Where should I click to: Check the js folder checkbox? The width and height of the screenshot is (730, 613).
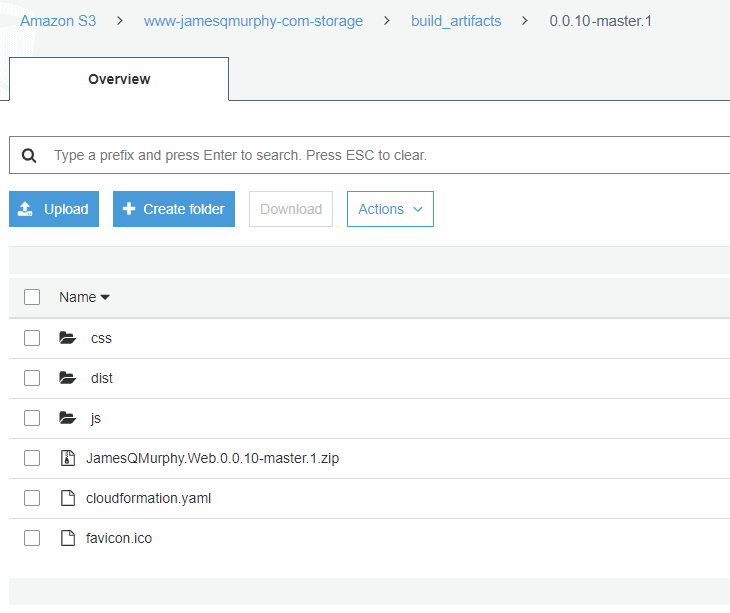(x=32, y=418)
